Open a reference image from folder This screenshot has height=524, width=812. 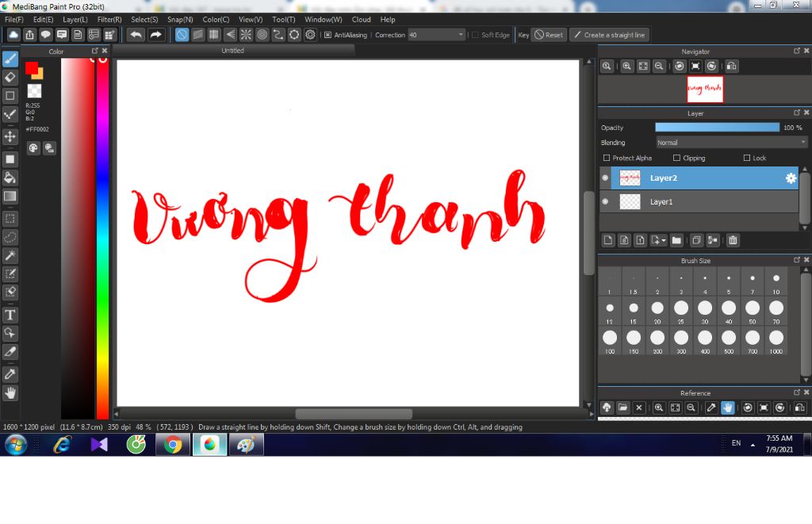coord(622,407)
